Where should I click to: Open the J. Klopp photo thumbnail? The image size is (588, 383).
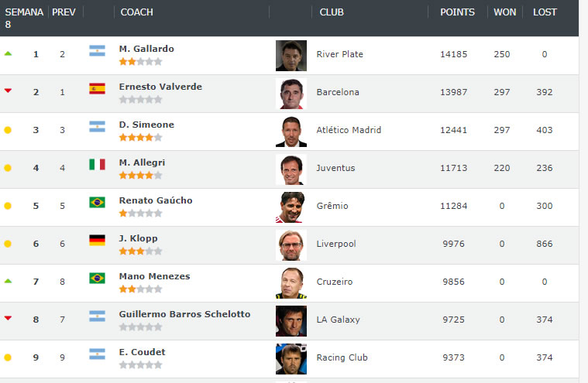coord(291,245)
